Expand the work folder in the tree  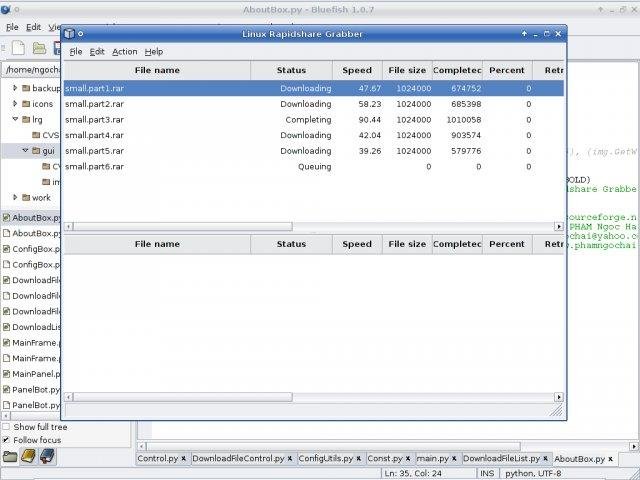[x=15, y=198]
